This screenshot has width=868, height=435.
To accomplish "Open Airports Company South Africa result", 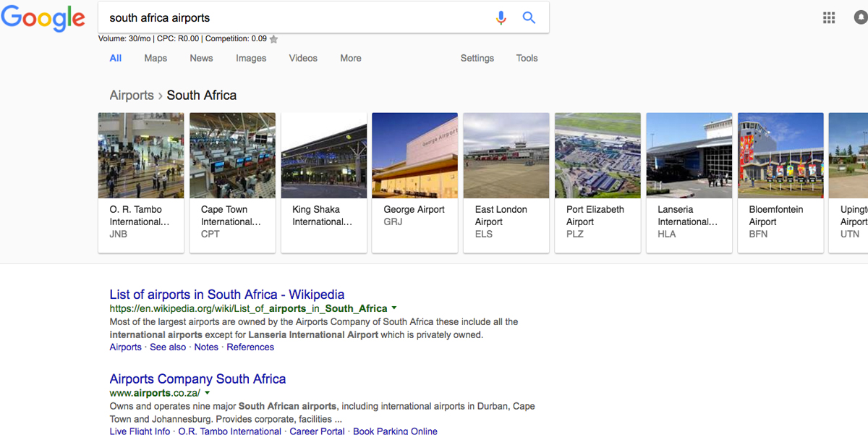I will pyautogui.click(x=197, y=379).
